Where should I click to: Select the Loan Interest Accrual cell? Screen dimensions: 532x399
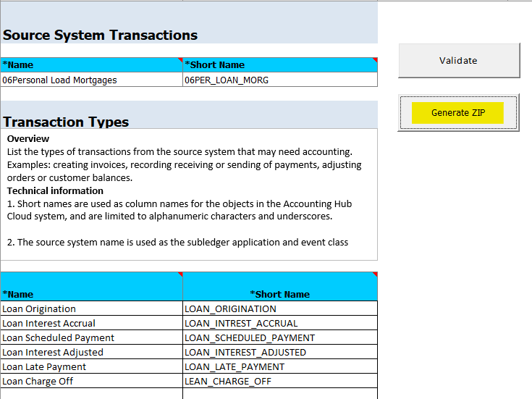pyautogui.click(x=91, y=324)
